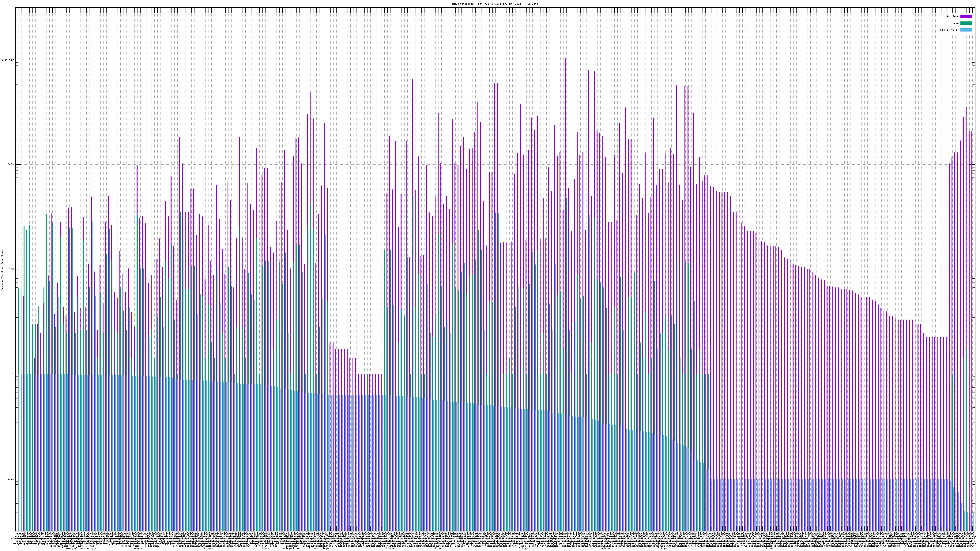The height and width of the screenshot is (551, 980).
Task: Click the RBL Statistics chart title
Action: click(x=495, y=4)
